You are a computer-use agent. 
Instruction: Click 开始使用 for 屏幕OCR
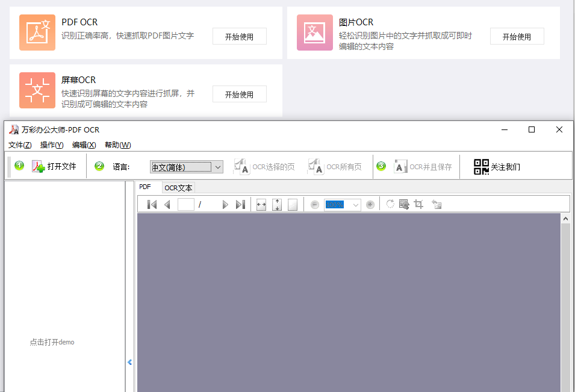coord(239,94)
